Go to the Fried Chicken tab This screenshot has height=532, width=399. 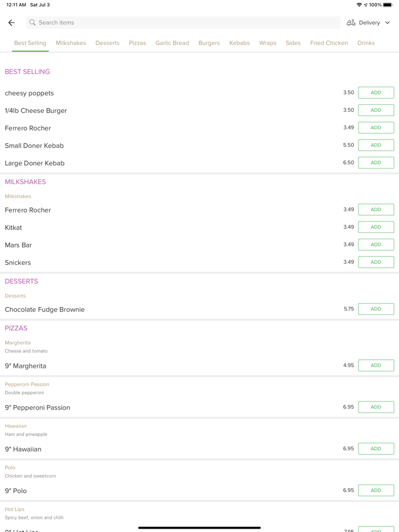tap(329, 43)
